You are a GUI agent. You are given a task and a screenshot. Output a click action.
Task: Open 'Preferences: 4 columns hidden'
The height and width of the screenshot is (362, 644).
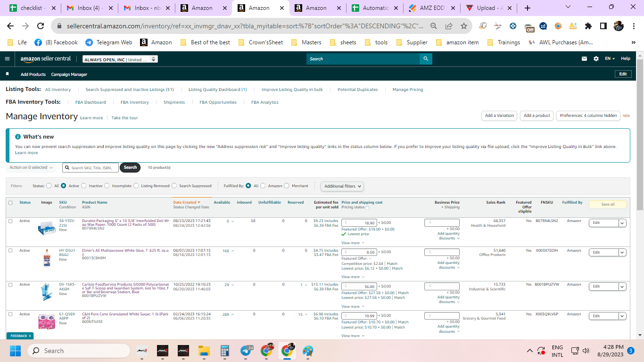(x=588, y=115)
